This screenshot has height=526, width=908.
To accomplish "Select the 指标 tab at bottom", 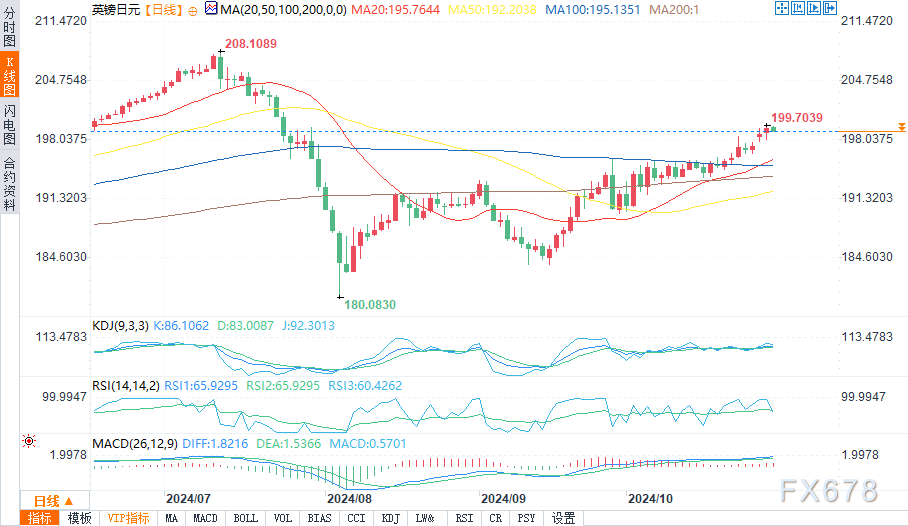I will pos(41,518).
